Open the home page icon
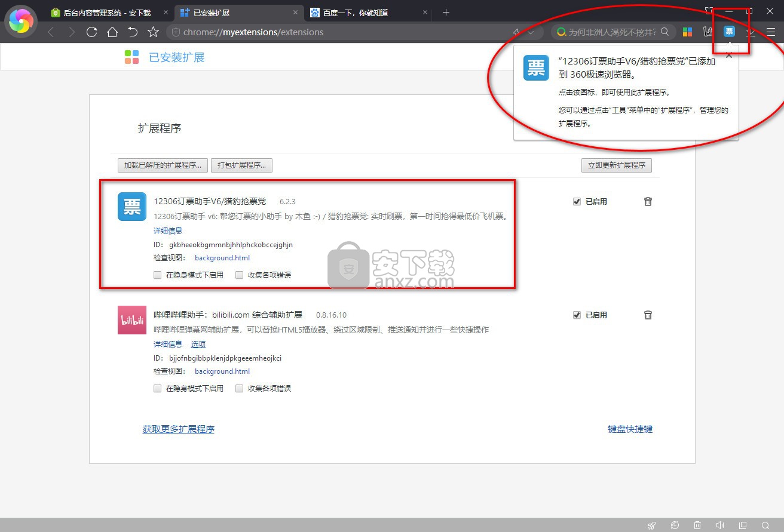This screenshot has height=532, width=784. point(112,32)
